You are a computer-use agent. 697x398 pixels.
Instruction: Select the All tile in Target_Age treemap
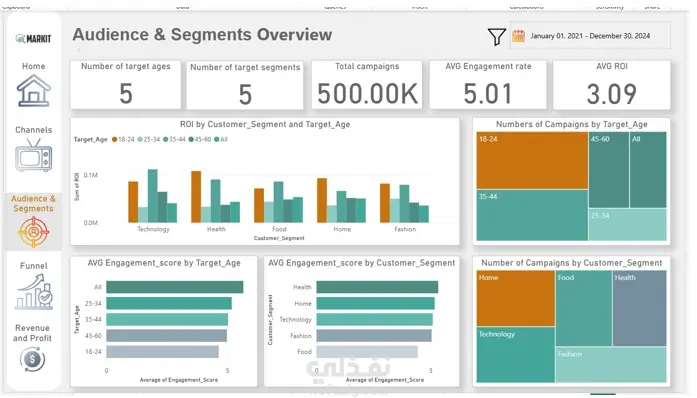click(x=648, y=170)
